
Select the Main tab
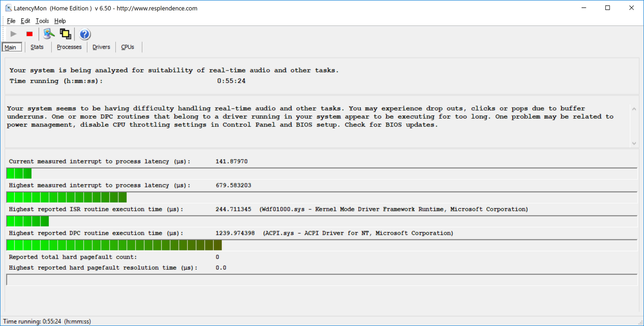point(12,47)
